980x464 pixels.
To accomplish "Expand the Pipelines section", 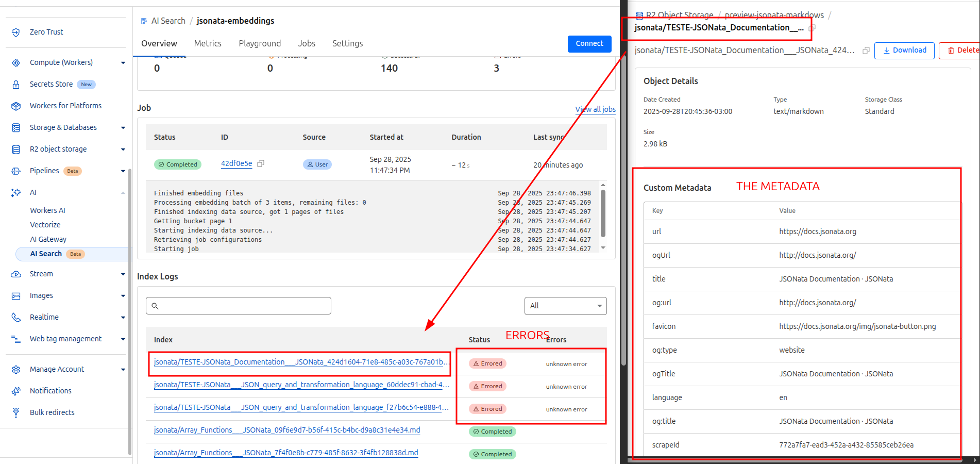I will point(123,171).
